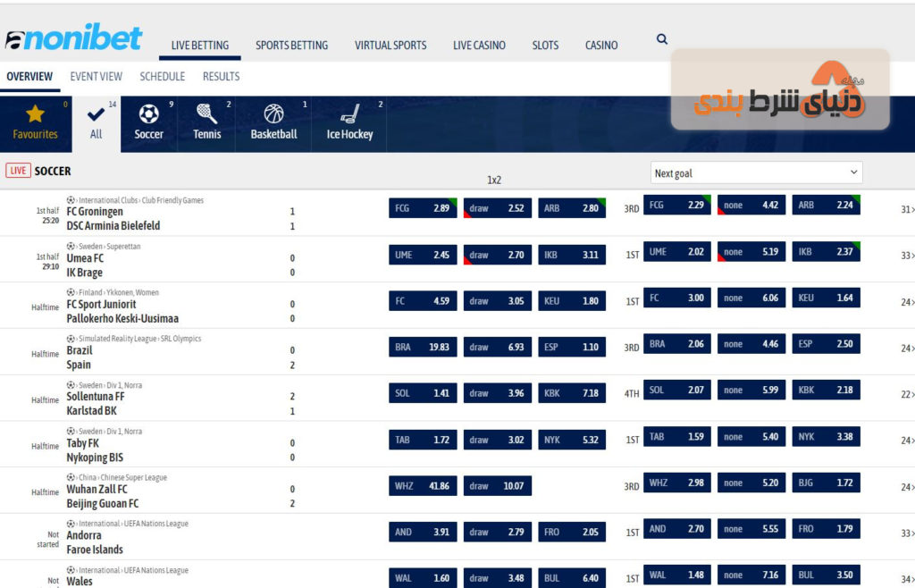Expand more markets for Taby FK match

click(x=908, y=441)
